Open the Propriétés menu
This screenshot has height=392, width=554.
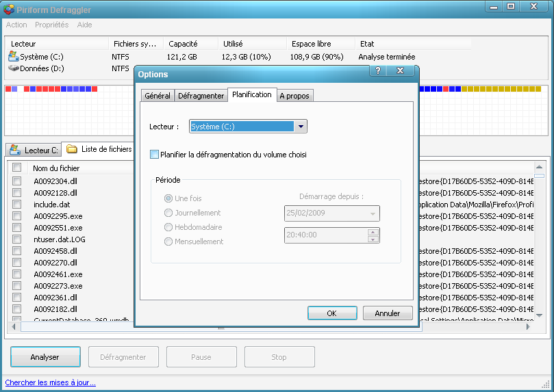click(x=51, y=25)
